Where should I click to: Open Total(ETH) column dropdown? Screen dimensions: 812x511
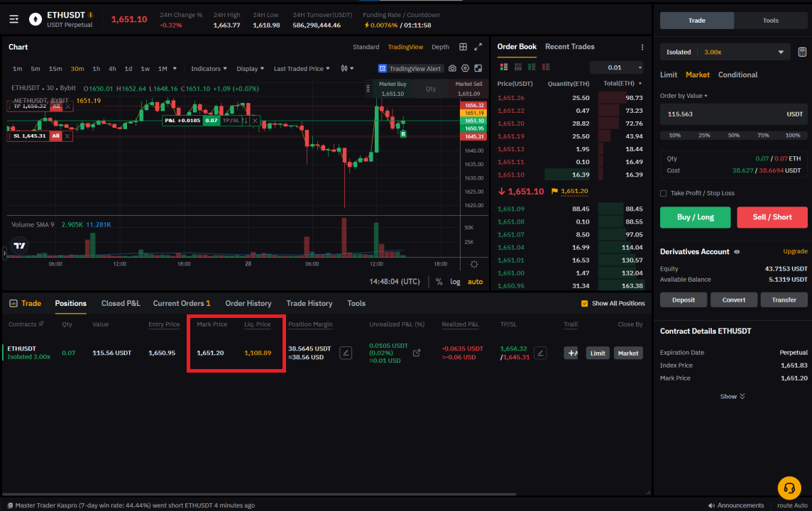coord(622,83)
